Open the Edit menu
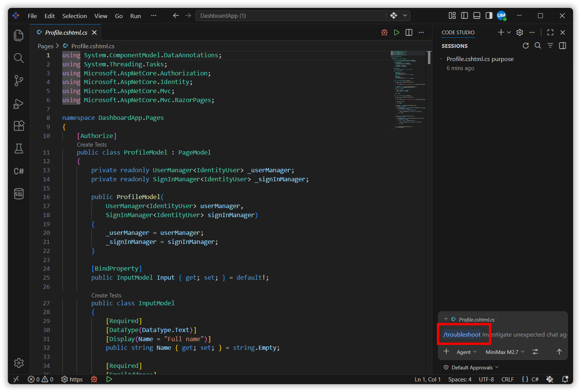 pos(49,16)
